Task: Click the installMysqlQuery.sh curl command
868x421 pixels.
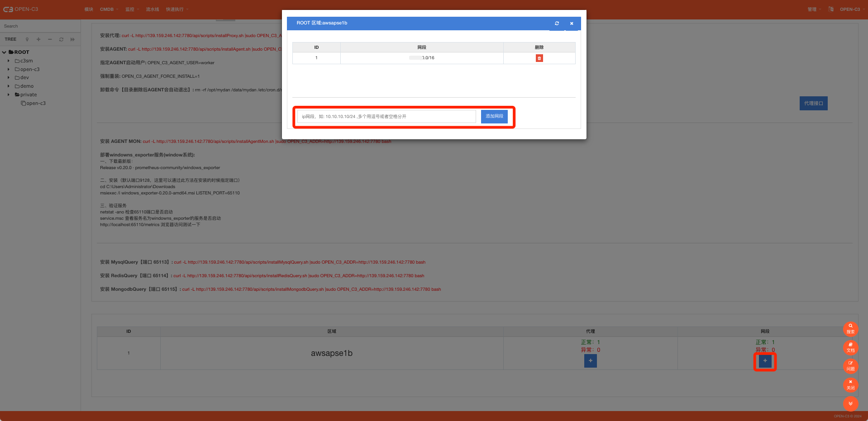Action: [300, 262]
